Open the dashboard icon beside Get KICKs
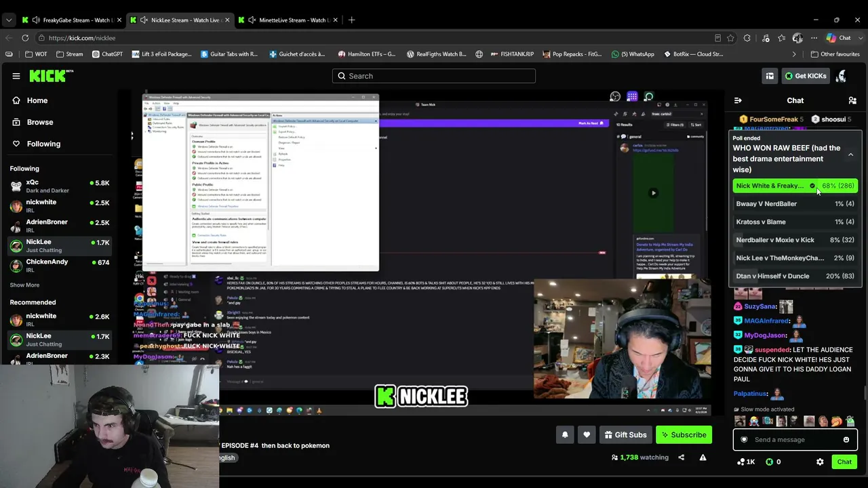 tap(770, 76)
